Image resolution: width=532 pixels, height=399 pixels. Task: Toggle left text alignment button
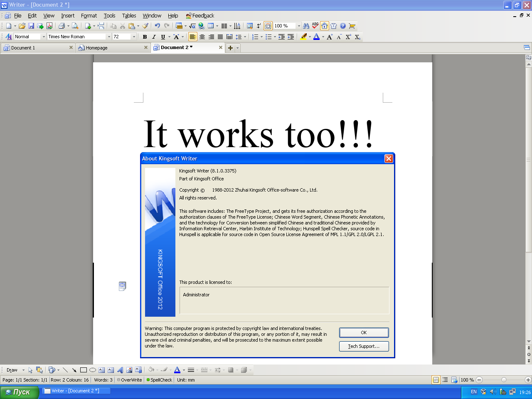click(x=192, y=37)
